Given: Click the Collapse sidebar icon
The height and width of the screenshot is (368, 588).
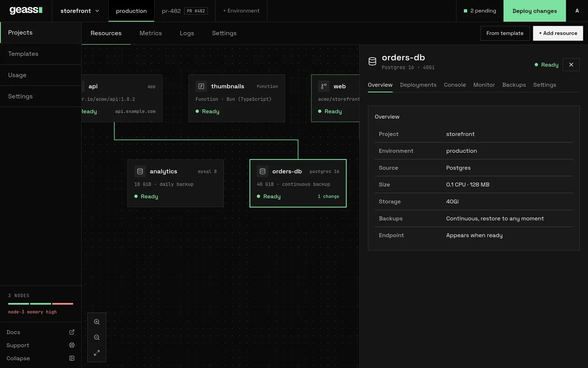Looking at the screenshot, I should (x=72, y=358).
